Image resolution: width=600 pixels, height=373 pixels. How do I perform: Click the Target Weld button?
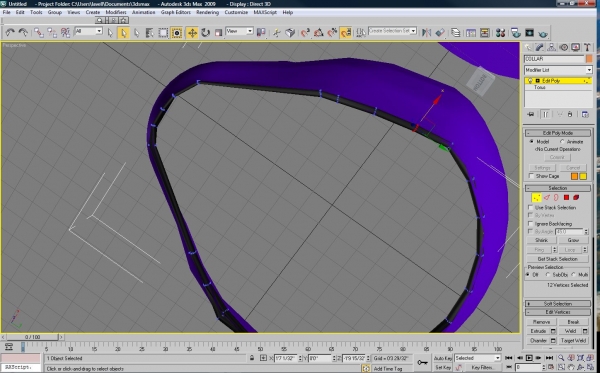tap(573, 340)
